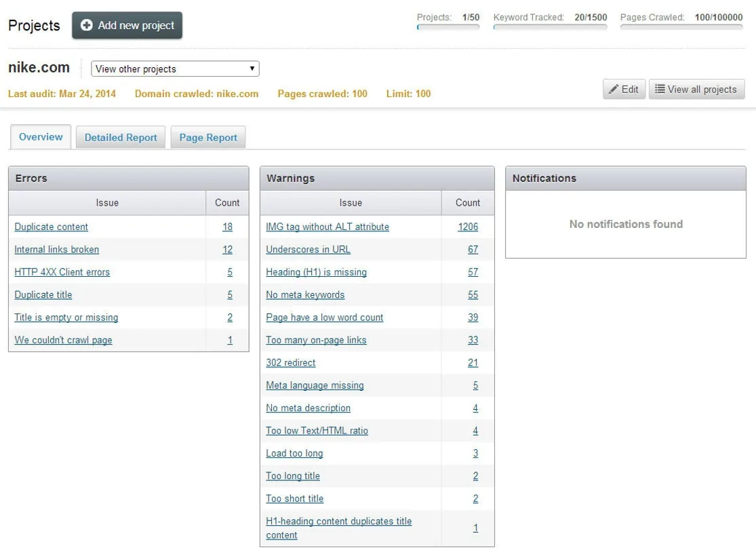
Task: Click count 3 for Load too long
Action: (x=475, y=453)
